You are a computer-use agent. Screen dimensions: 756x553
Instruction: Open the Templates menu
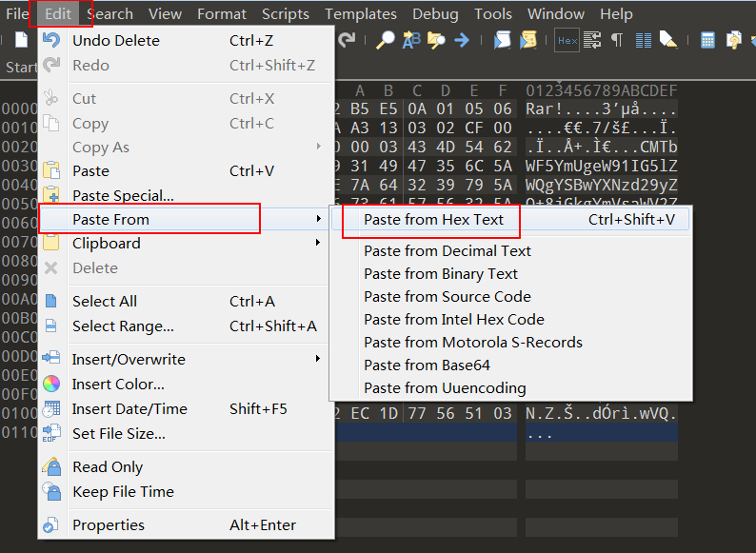pos(361,14)
